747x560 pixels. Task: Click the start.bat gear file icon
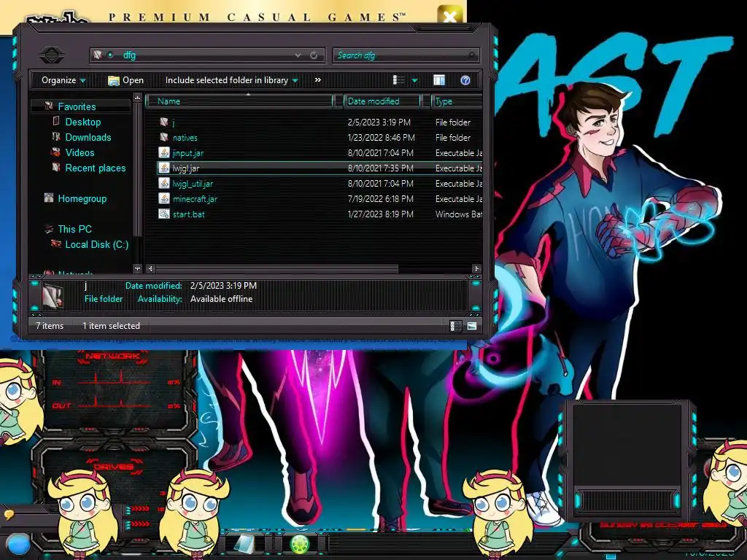tap(164, 214)
